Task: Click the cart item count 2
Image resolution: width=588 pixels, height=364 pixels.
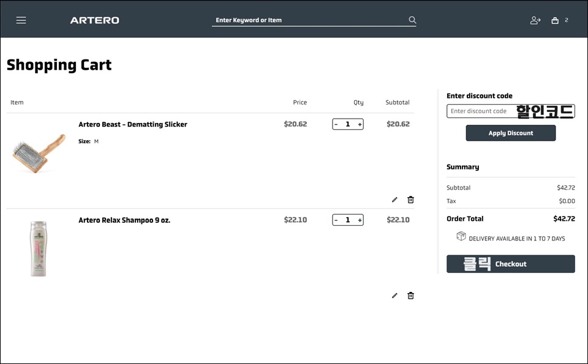Action: click(567, 20)
